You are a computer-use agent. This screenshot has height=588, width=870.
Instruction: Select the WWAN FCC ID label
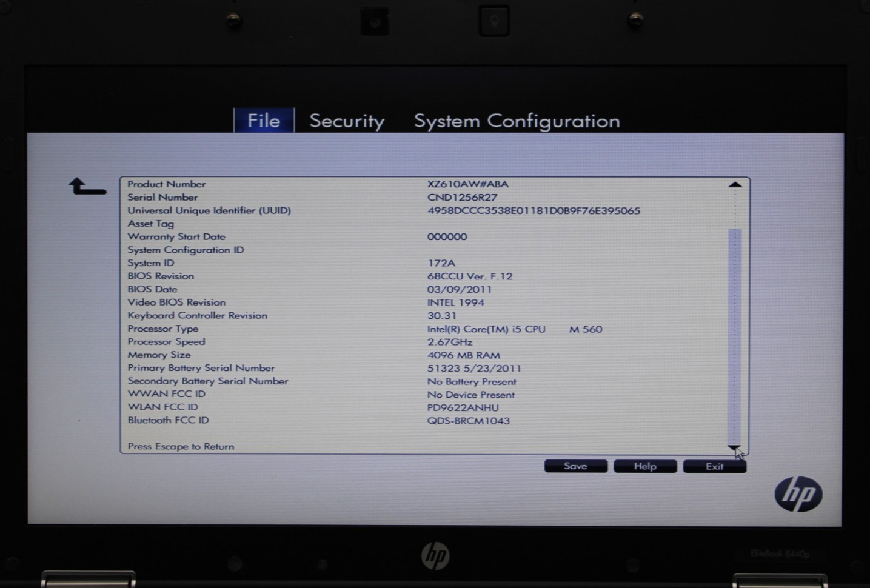167,394
